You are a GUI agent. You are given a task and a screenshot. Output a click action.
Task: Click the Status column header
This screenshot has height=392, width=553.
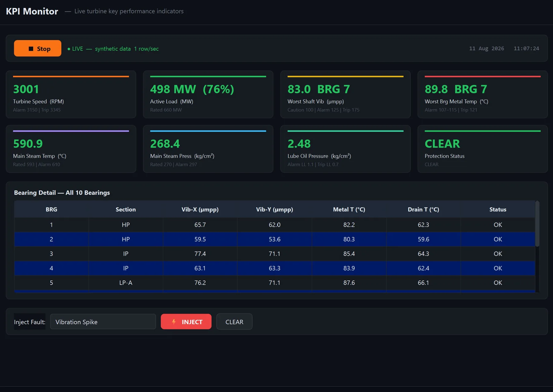click(x=498, y=209)
